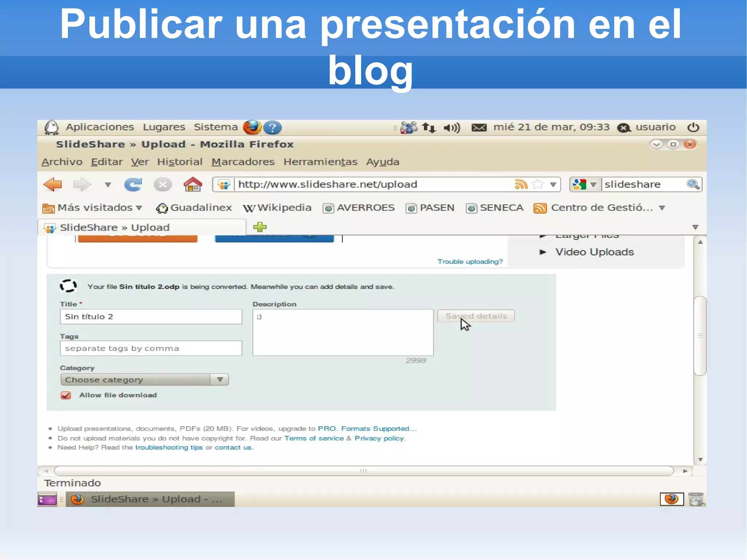The width and height of the screenshot is (747, 560).
Task: Reload the current page
Action: (133, 185)
